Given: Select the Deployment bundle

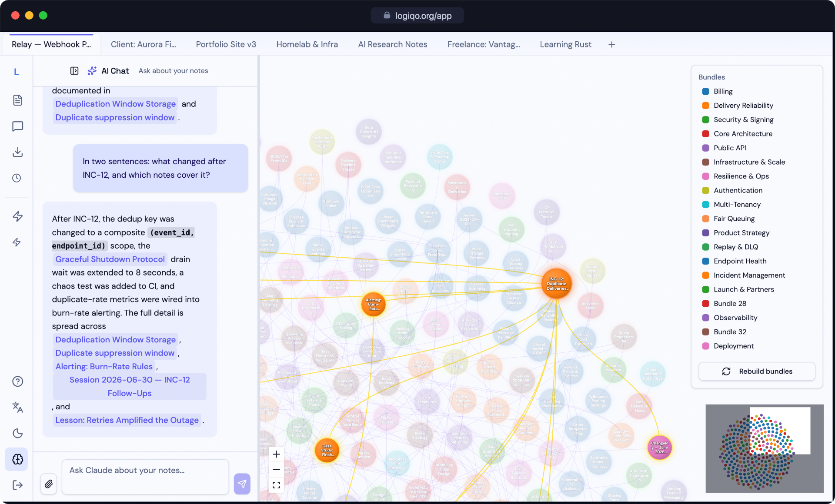Looking at the screenshot, I should (x=734, y=346).
